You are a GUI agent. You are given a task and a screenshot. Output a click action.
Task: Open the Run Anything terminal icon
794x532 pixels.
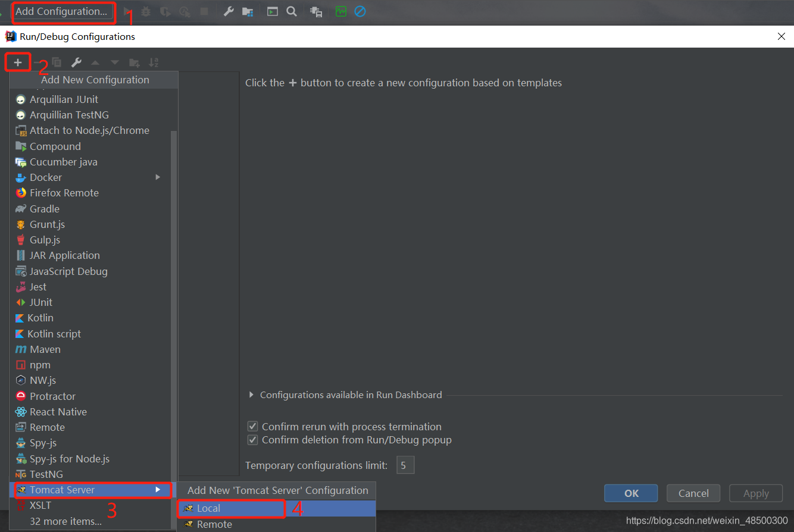coord(273,11)
